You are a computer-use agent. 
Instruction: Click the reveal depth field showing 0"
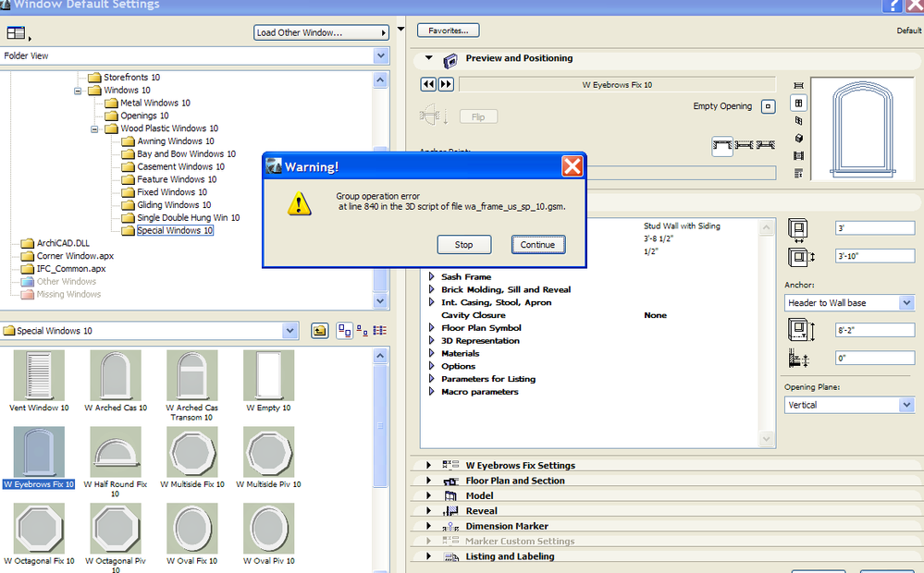pyautogui.click(x=874, y=358)
